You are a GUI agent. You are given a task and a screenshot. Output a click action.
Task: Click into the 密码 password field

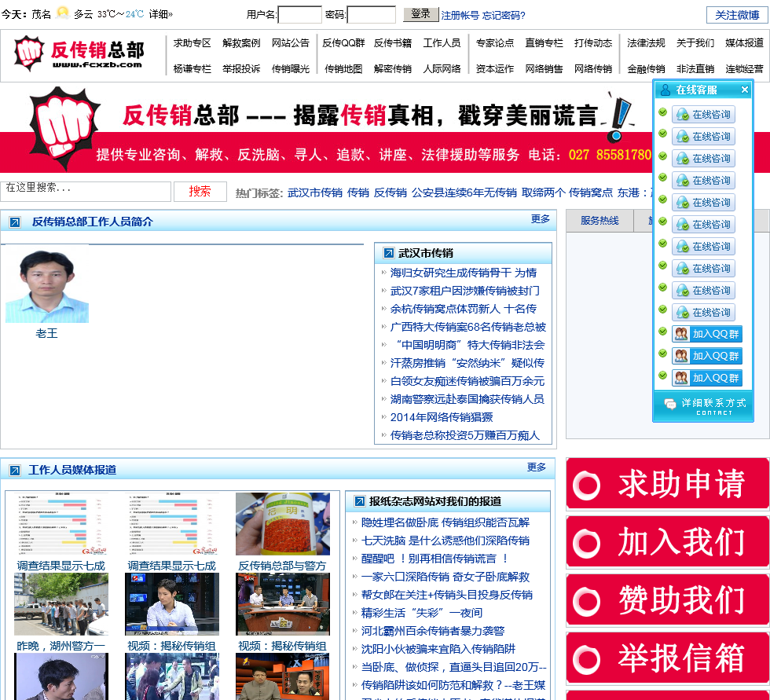click(x=371, y=15)
